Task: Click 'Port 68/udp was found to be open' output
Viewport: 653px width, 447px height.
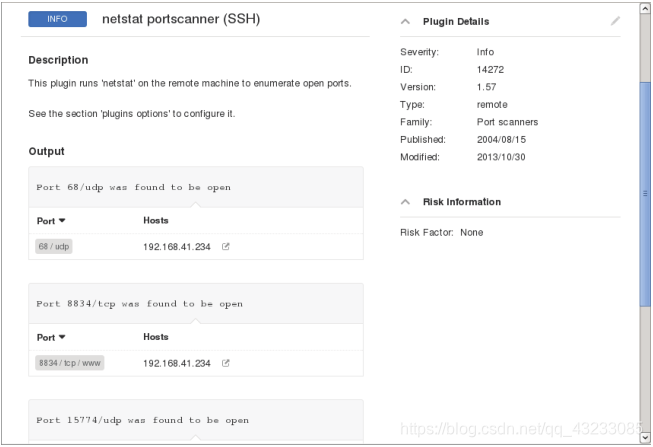Action: point(133,187)
